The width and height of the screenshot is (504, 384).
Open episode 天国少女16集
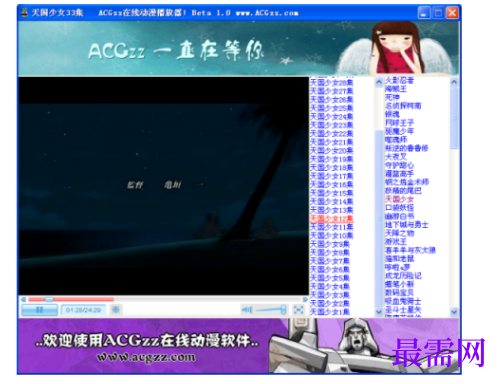point(332,184)
